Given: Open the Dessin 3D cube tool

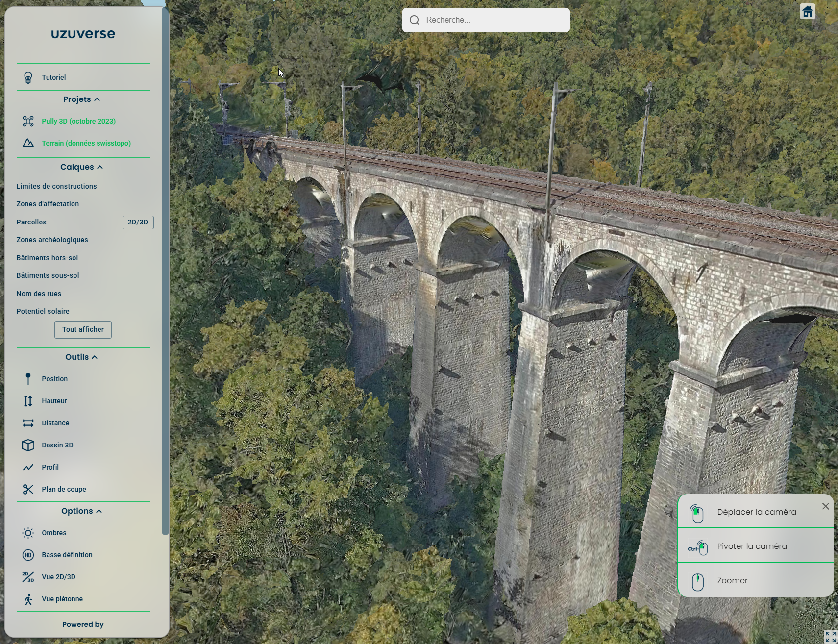Looking at the screenshot, I should pyautogui.click(x=28, y=445).
